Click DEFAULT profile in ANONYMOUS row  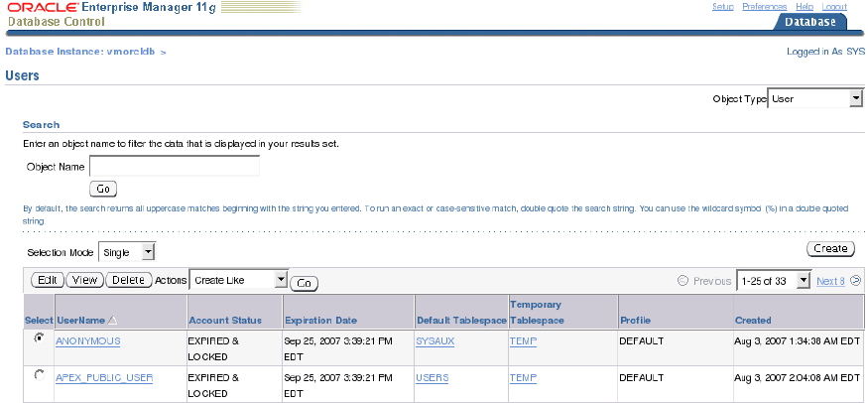coord(641,341)
